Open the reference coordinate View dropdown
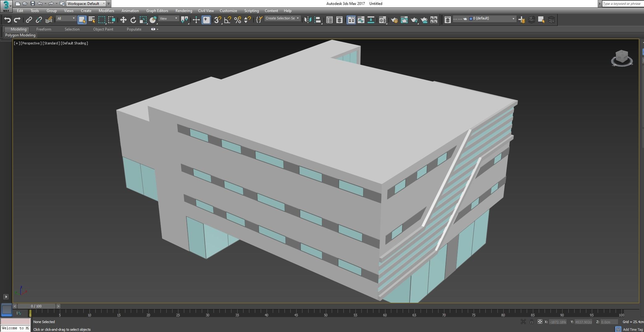Viewport: 644px width, 332px height. click(168, 18)
